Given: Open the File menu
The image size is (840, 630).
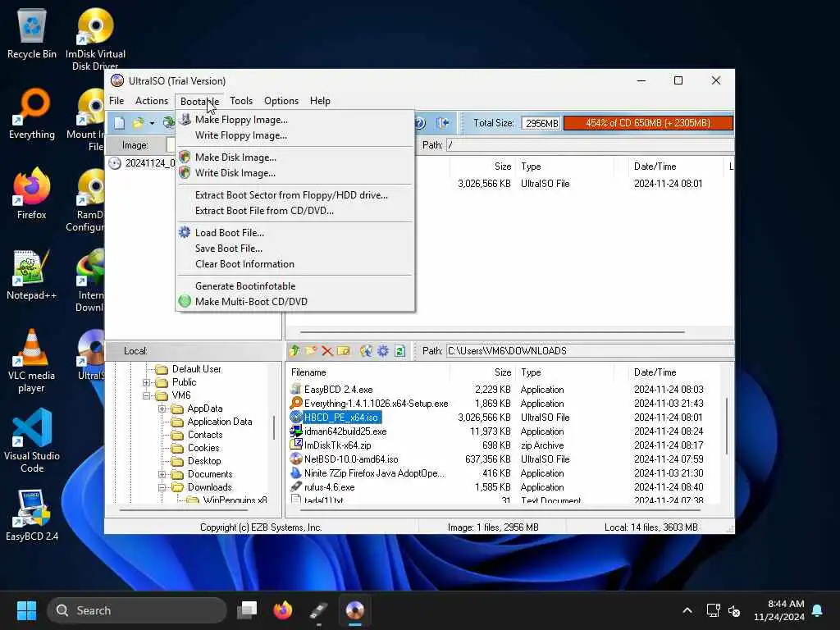Looking at the screenshot, I should pyautogui.click(x=116, y=101).
